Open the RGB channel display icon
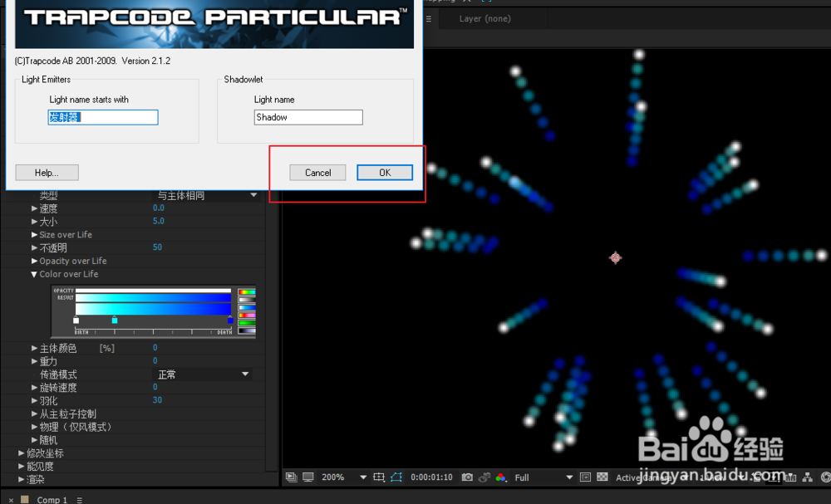The width and height of the screenshot is (831, 504). click(500, 477)
